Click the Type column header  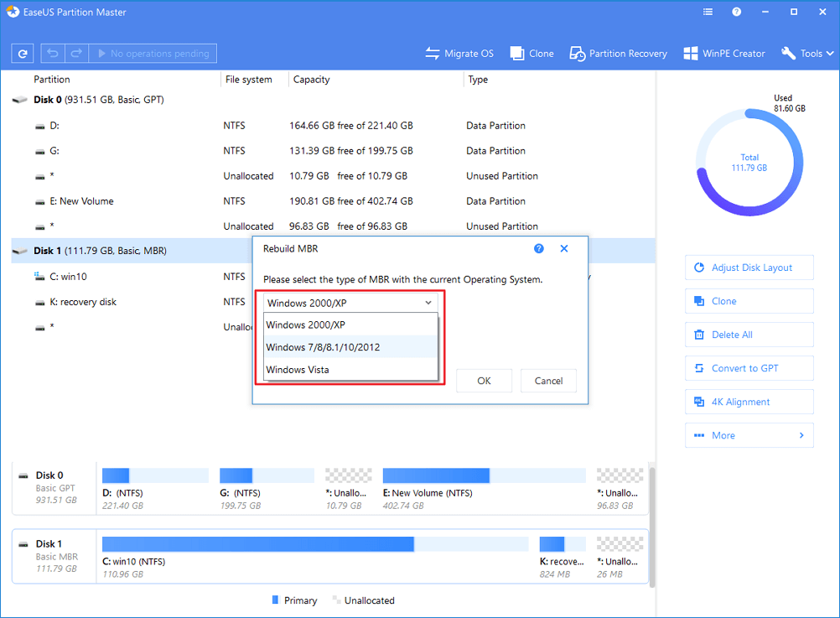pos(478,80)
